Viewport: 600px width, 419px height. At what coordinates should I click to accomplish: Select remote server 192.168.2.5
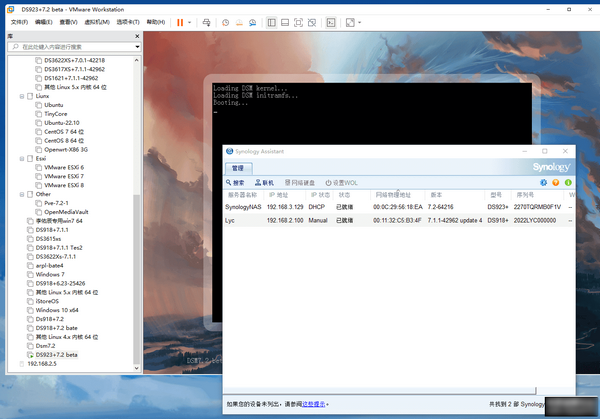coord(42,364)
